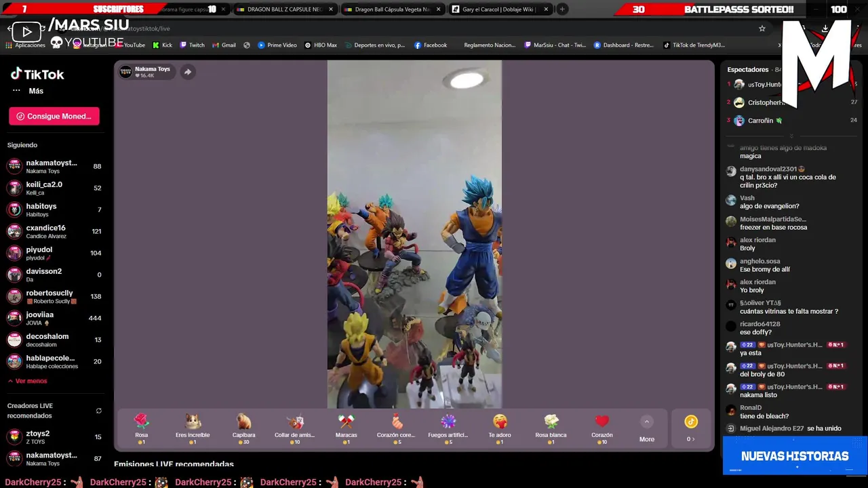Select the Vash chat username
The image size is (868, 488).
(747, 198)
